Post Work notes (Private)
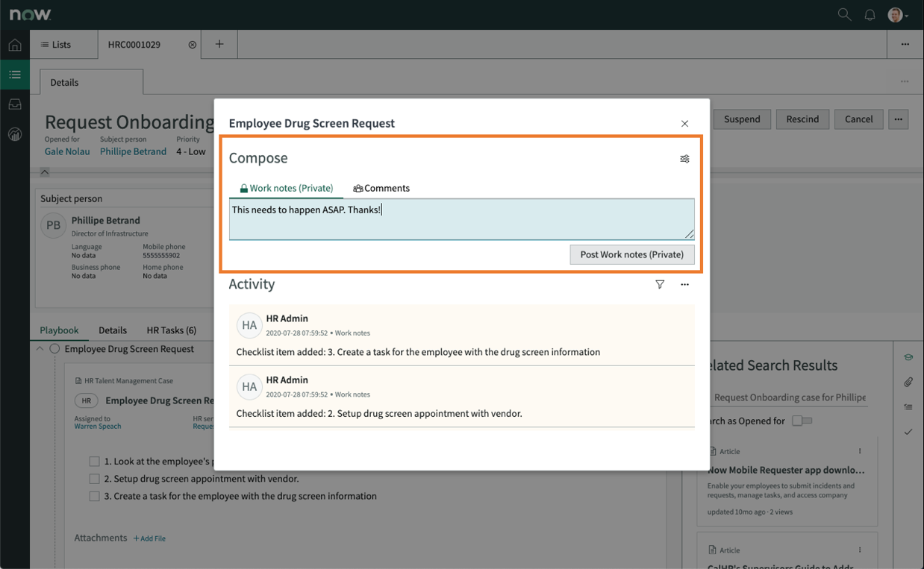Image resolution: width=924 pixels, height=569 pixels. [632, 254]
